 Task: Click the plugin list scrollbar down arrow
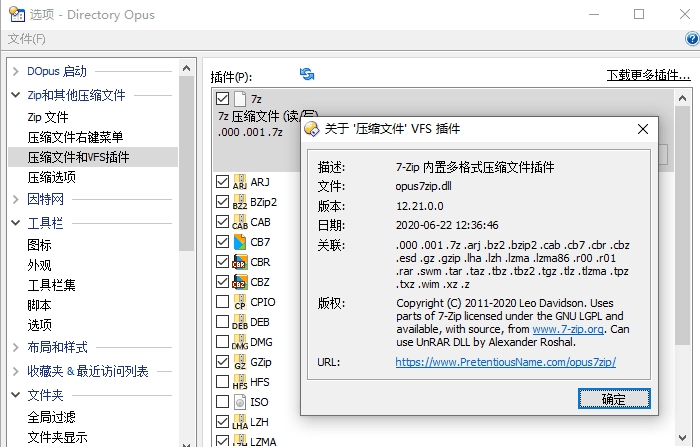pyautogui.click(x=682, y=438)
